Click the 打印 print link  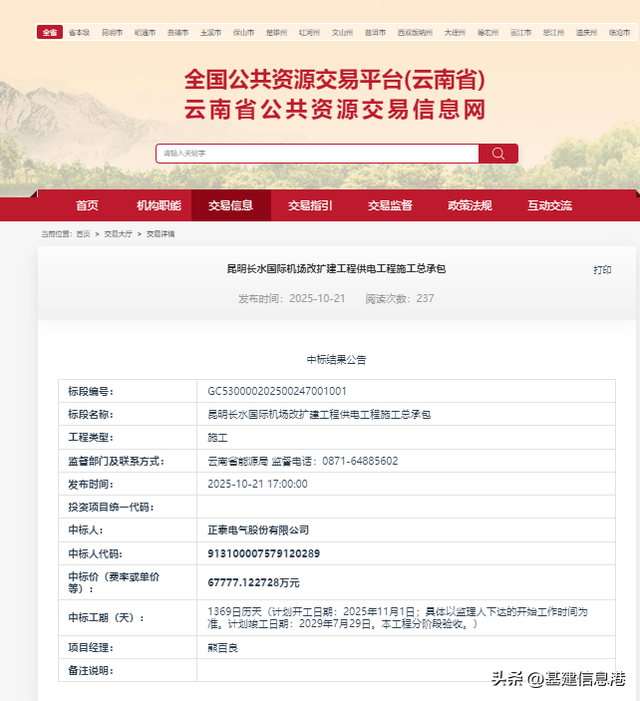click(602, 270)
